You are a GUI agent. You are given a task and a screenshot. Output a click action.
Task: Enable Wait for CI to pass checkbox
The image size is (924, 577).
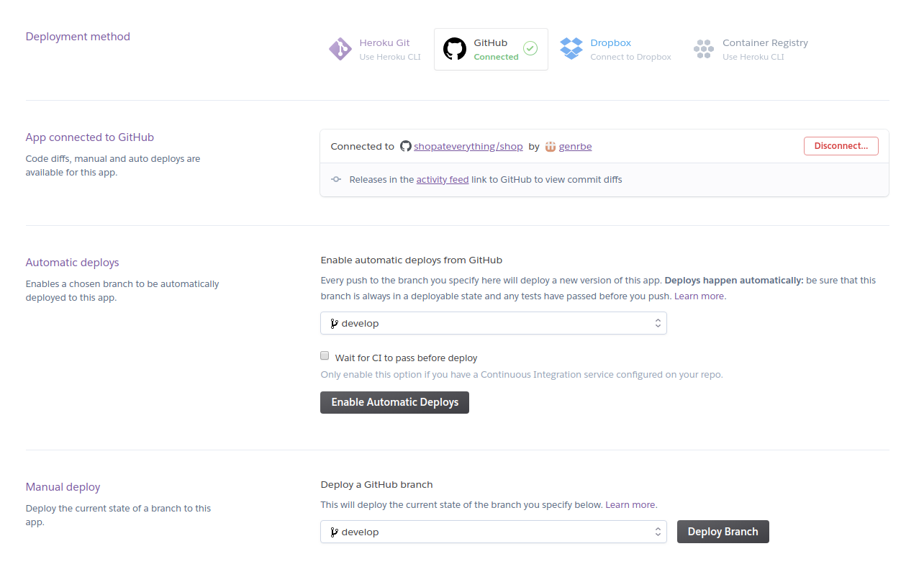click(325, 356)
